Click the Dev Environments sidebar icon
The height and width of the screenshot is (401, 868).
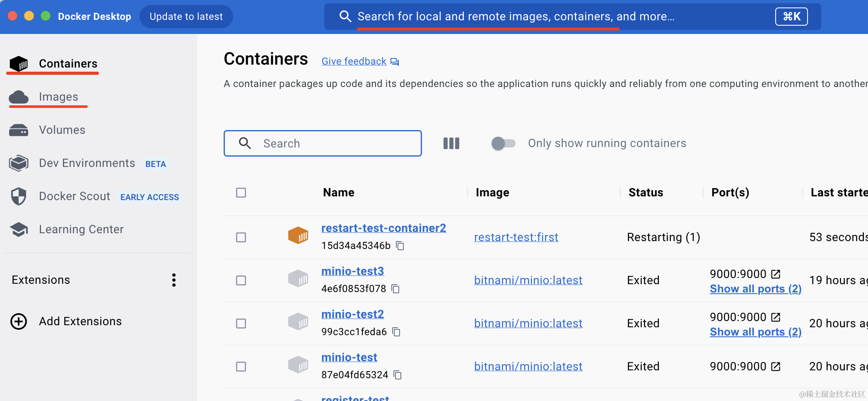pyautogui.click(x=19, y=163)
